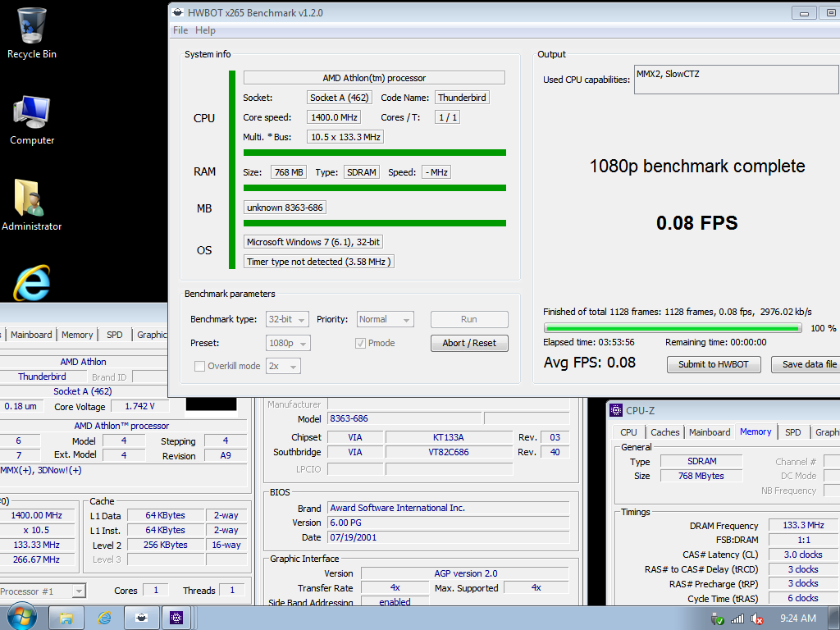Click the green benchmark progress bar
Image resolution: width=840 pixels, height=630 pixels.
pos(673,328)
